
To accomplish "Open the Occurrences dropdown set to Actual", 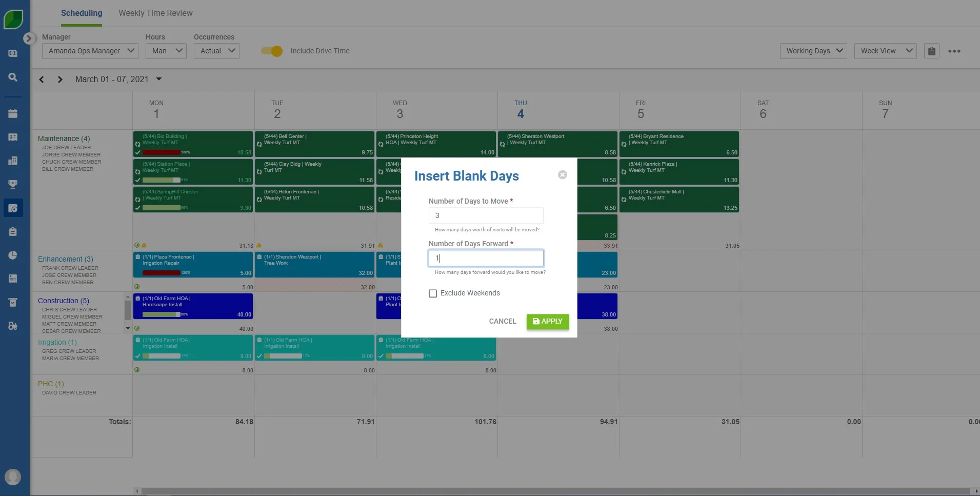I will (216, 51).
